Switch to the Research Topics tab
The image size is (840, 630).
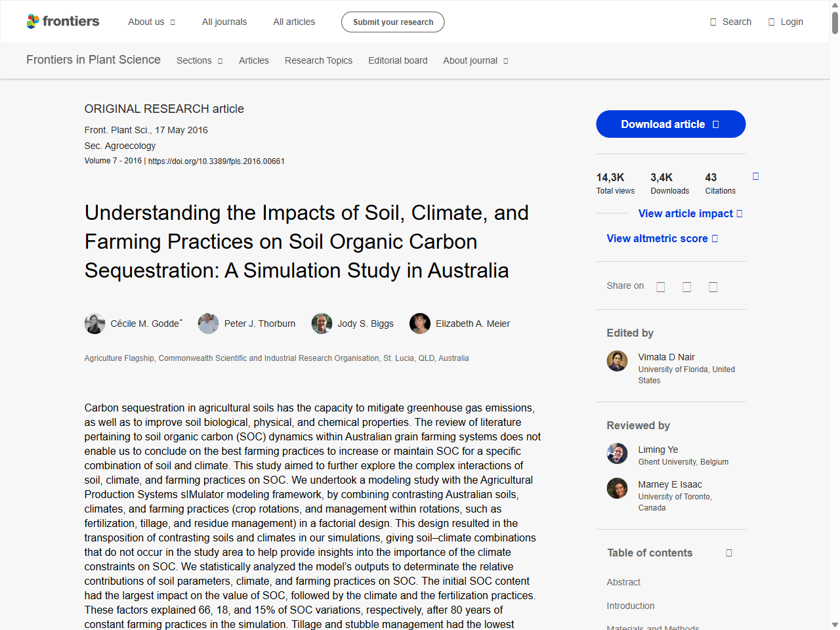(318, 60)
